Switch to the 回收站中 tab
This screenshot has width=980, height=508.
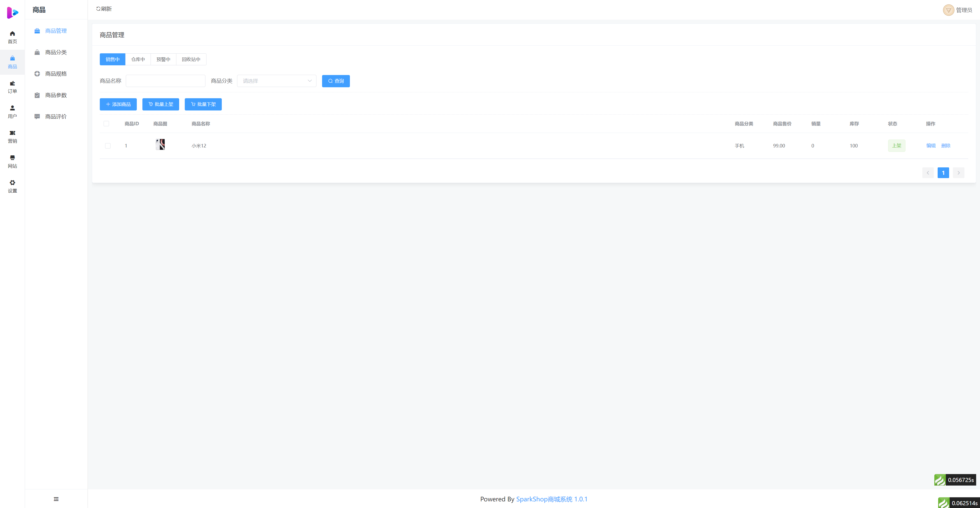tap(191, 59)
